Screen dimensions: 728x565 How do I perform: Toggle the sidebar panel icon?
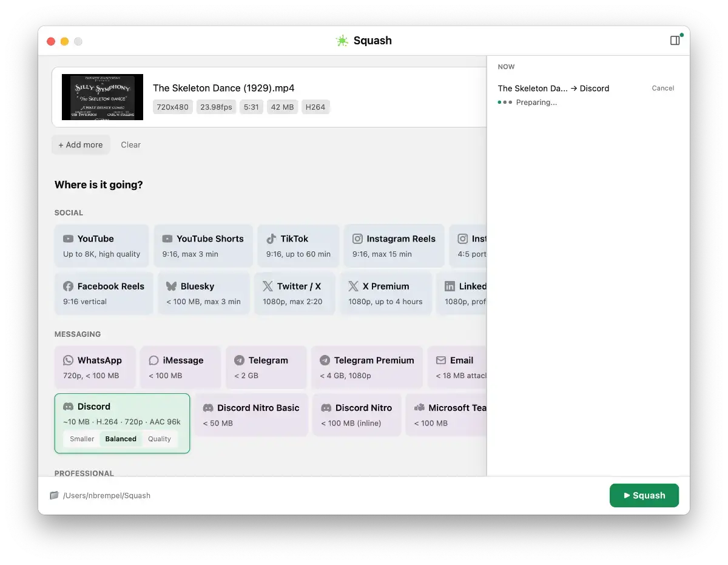pyautogui.click(x=675, y=41)
